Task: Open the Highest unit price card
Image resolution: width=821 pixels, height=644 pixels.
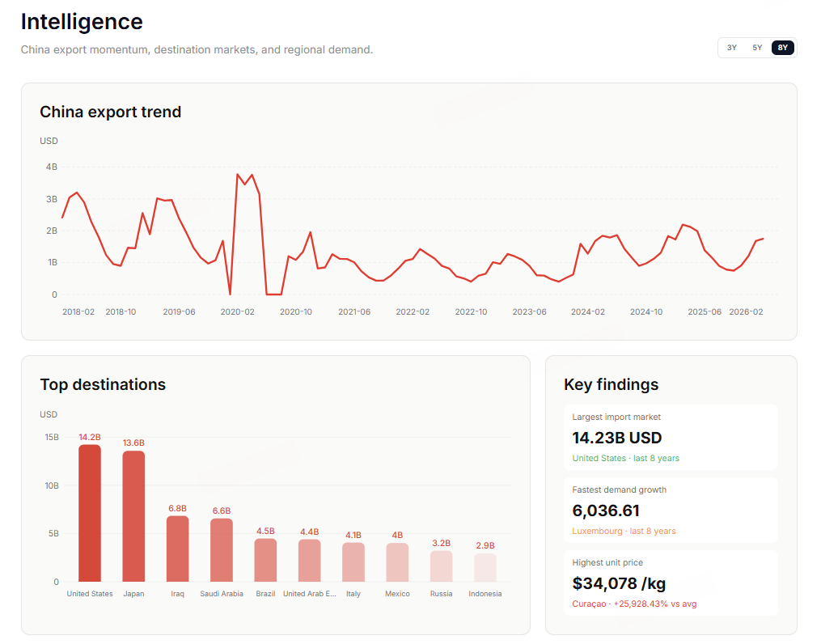Action: point(671,583)
